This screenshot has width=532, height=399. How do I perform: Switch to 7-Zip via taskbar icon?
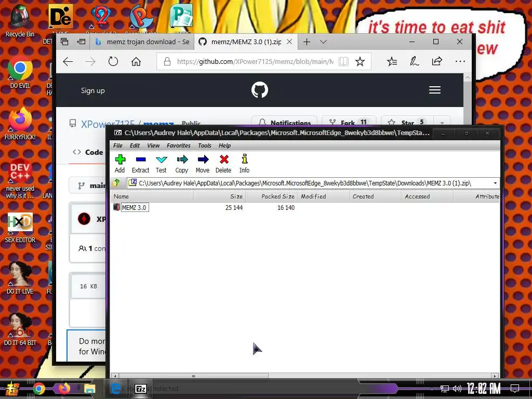(x=141, y=389)
